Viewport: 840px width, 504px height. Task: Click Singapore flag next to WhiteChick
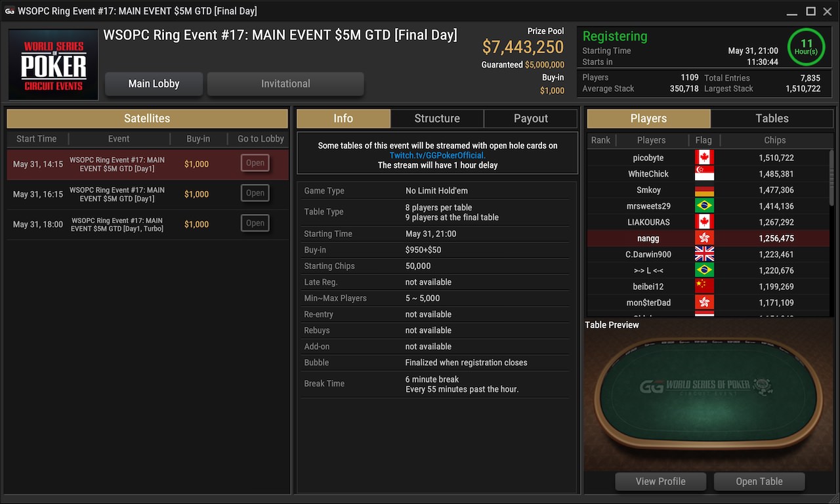click(704, 174)
